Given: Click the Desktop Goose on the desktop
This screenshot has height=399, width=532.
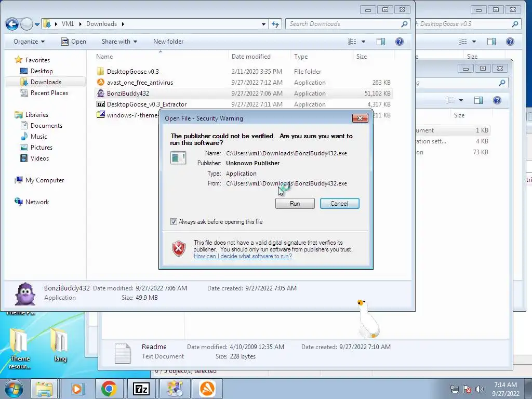Looking at the screenshot, I should 368,319.
